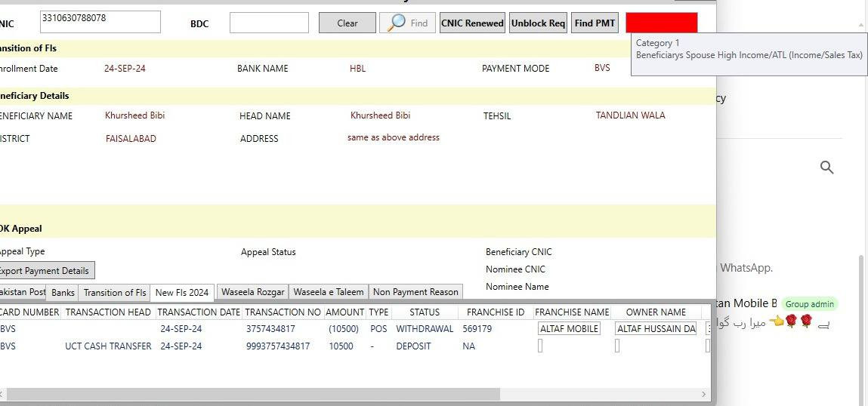Click the red category status box
The image size is (868, 406).
pyautogui.click(x=661, y=23)
